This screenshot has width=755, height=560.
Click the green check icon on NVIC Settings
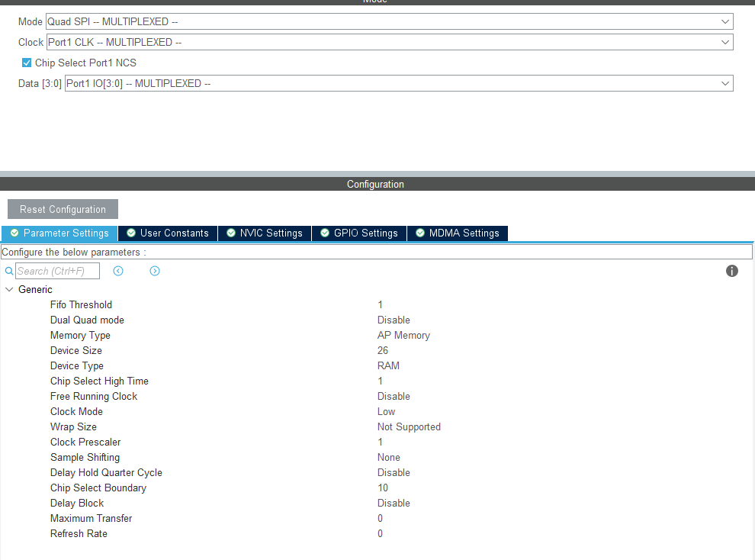pyautogui.click(x=231, y=233)
